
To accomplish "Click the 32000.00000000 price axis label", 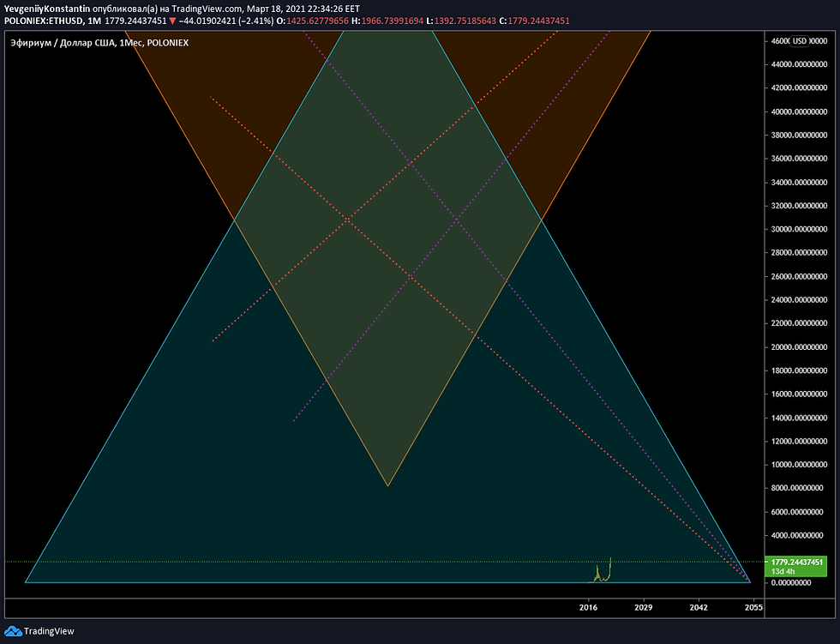I will click(799, 206).
